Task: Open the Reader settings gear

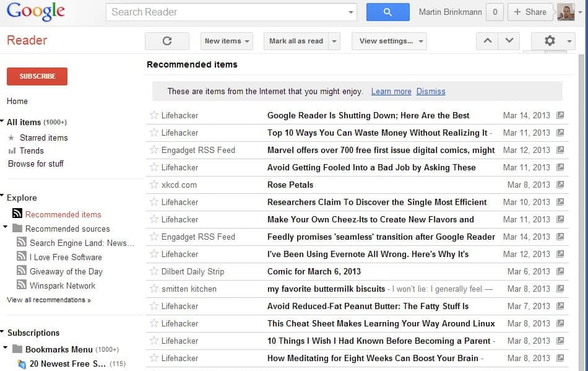Action: [x=549, y=40]
